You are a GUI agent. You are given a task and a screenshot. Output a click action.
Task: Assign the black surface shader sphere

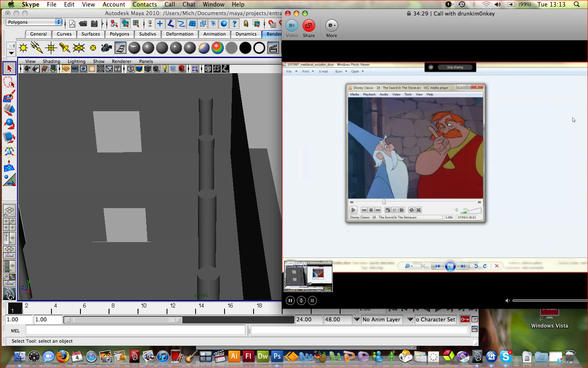tap(245, 48)
